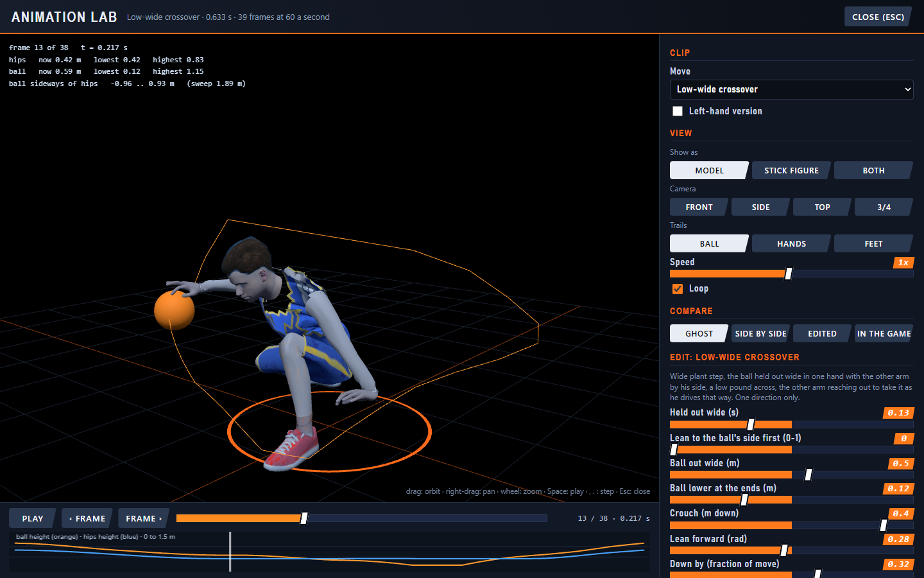Viewport: 924px width, 578px height.
Task: Click the timeline scrubber handle
Action: (x=304, y=518)
